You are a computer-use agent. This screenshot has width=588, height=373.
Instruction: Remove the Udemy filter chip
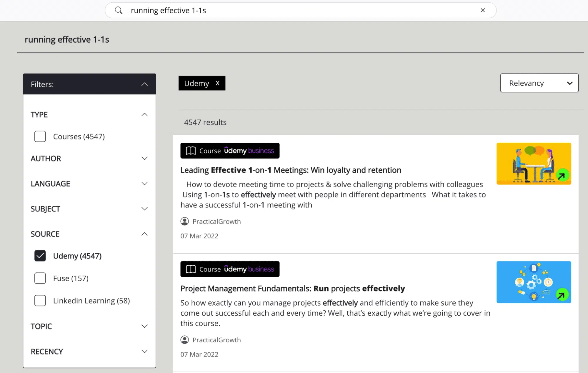point(218,83)
